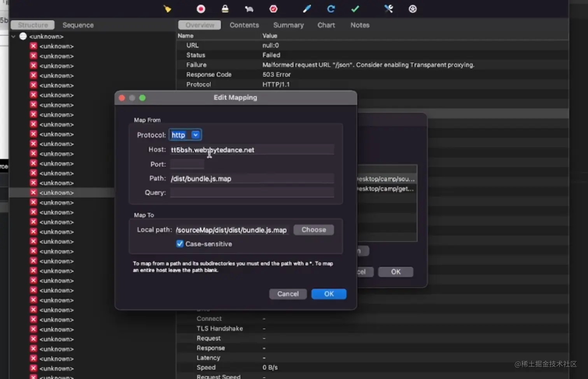Select the 'esktop/camp/get...' mapping row

pos(387,189)
